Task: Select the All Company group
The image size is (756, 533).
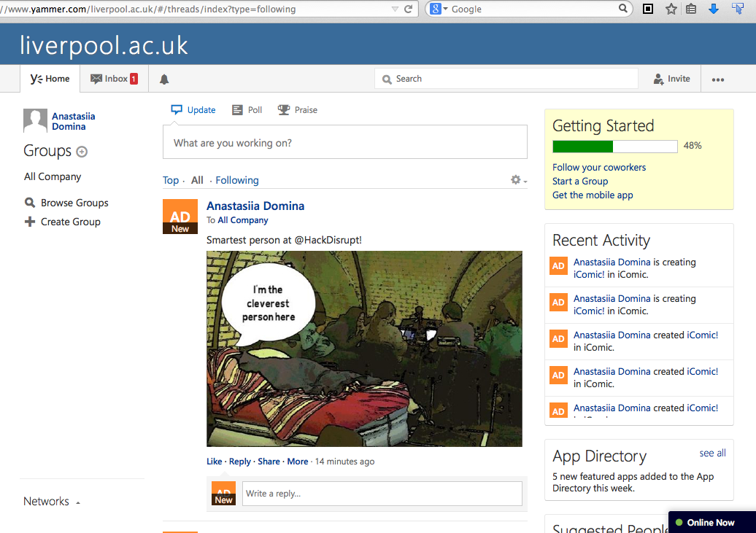Action: coord(53,176)
